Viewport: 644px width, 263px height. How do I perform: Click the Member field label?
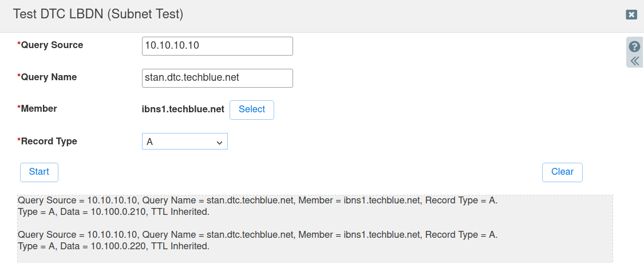38,109
